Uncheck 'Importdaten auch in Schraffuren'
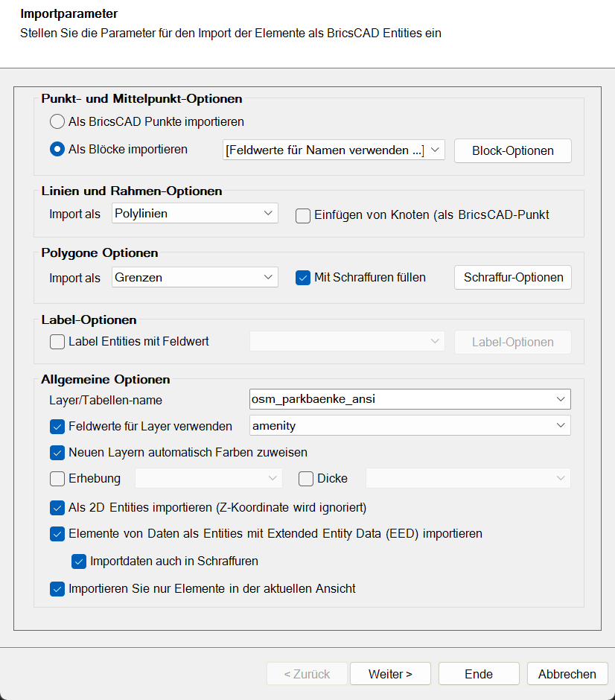The width and height of the screenshot is (615, 700). coord(79,561)
